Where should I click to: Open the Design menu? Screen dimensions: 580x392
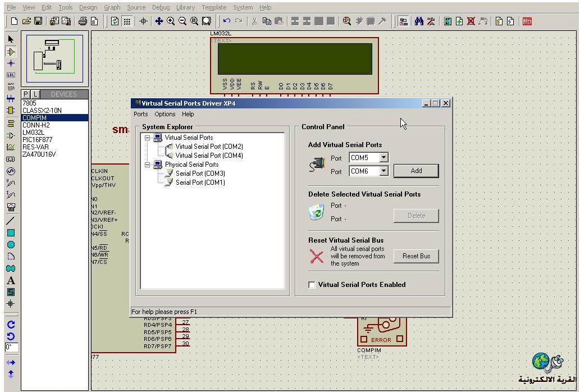pos(88,7)
